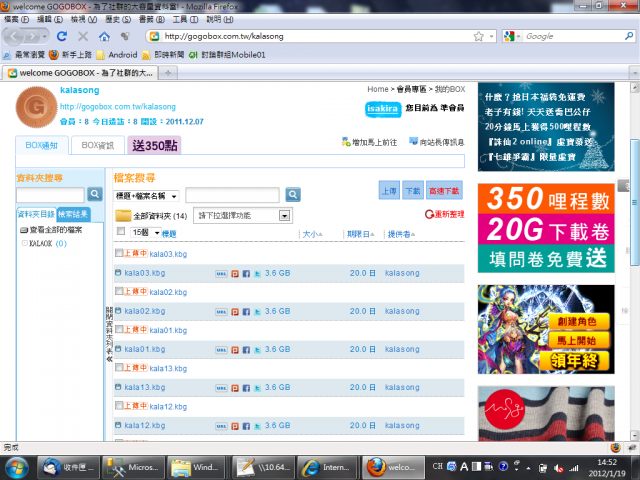This screenshot has height=480, width=640.
Task: Click the URL icon for kala02.kbg
Action: click(x=221, y=312)
